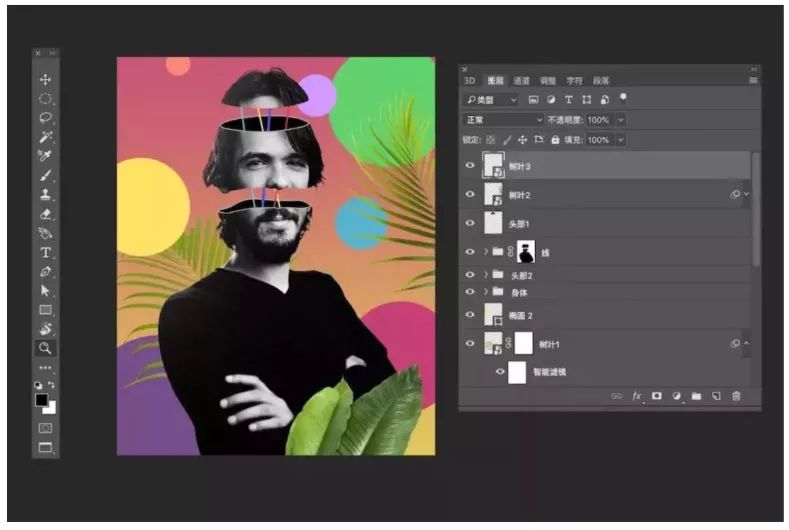Select the Zoom magnifier tool
The image size is (789, 530).
[x=45, y=348]
